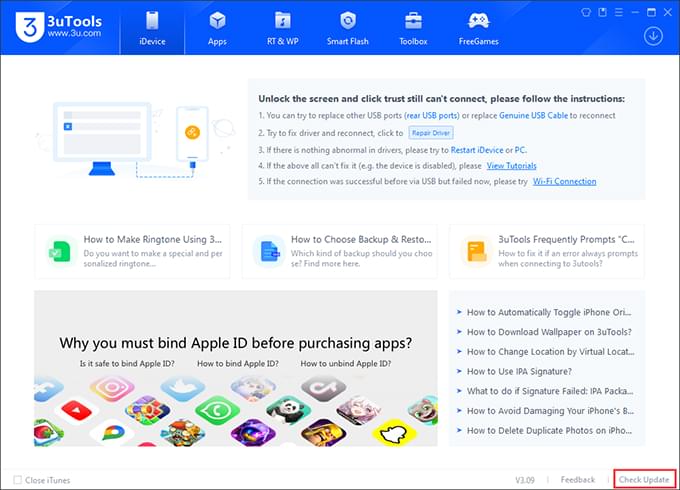680x490 pixels.
Task: Click the TikTok icon in banner
Action: [x=324, y=387]
